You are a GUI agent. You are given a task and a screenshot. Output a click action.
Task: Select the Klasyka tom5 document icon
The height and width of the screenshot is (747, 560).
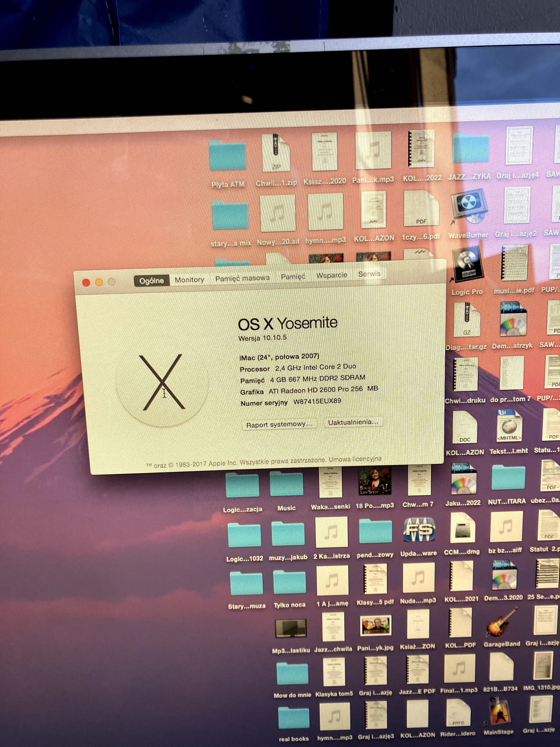pyautogui.click(x=334, y=672)
